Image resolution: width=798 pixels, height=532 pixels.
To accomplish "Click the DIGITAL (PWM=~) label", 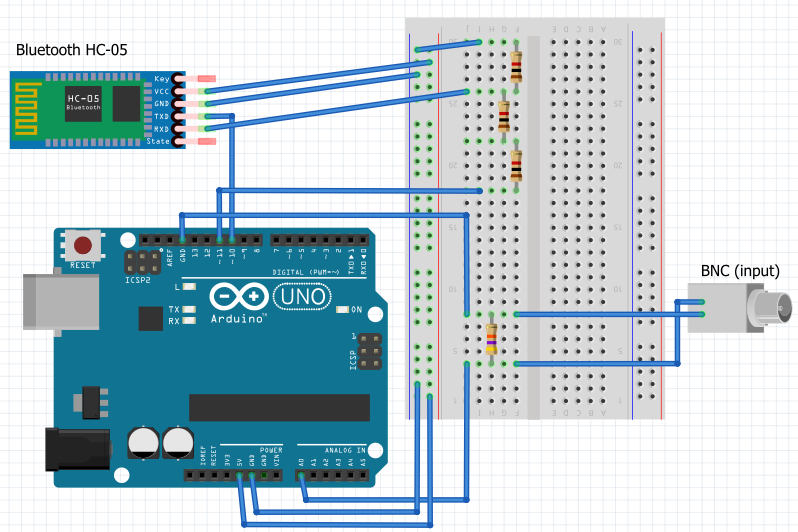I will (x=306, y=272).
